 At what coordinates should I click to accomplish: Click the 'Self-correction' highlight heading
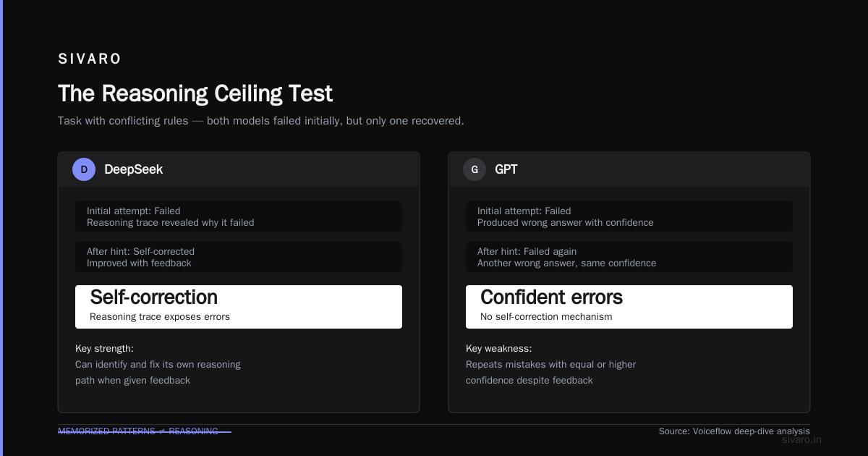(x=153, y=297)
